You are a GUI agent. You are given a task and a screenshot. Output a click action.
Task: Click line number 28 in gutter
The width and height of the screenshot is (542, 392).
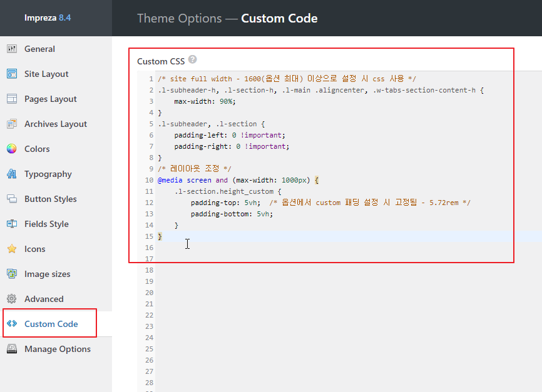point(149,383)
